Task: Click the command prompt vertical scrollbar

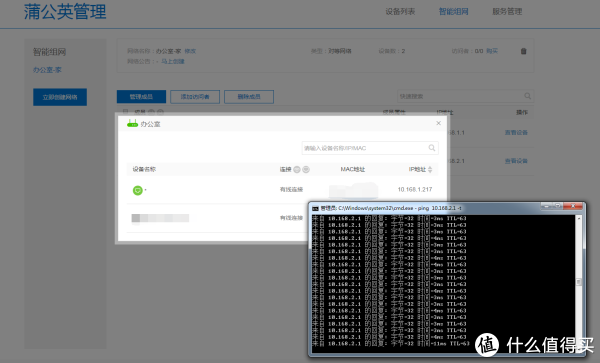Action: (579, 282)
